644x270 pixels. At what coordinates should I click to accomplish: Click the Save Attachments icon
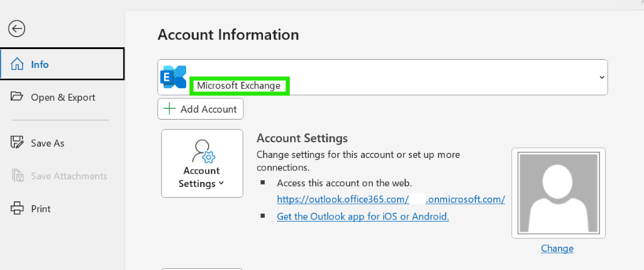coord(18,176)
